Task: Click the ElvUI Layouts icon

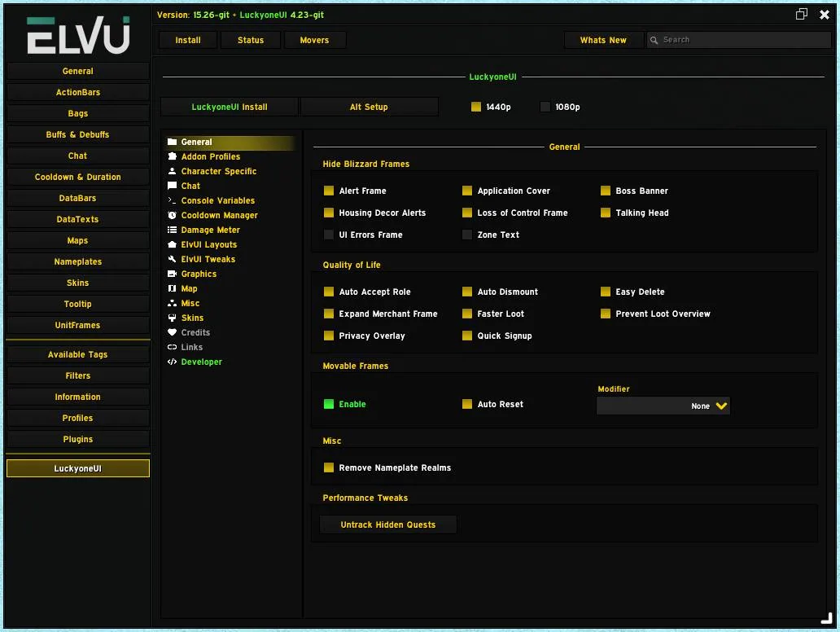Action: click(172, 244)
